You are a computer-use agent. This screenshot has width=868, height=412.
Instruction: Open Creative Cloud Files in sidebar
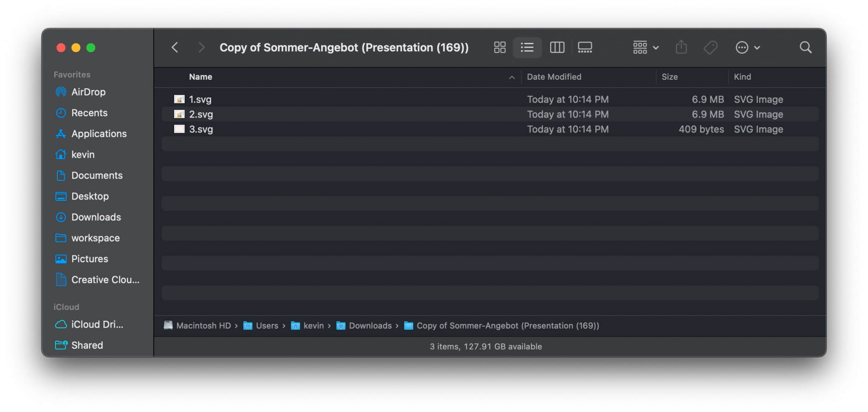point(105,279)
